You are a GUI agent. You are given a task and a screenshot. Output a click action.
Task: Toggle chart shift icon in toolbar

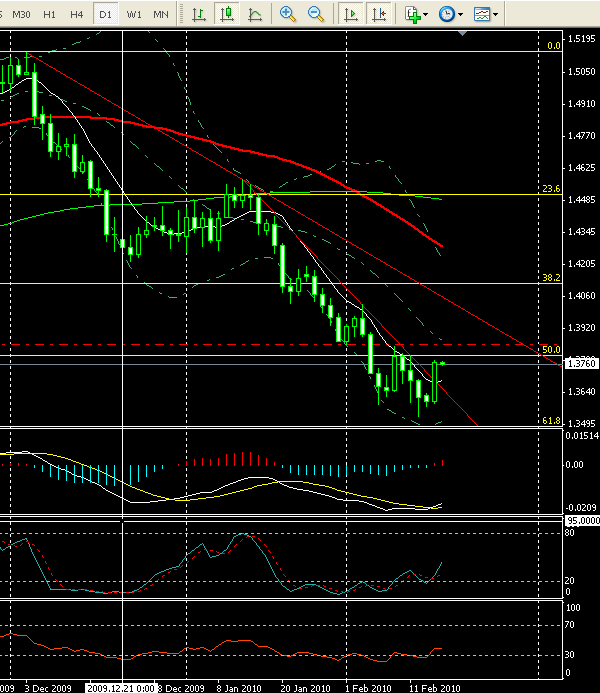379,14
